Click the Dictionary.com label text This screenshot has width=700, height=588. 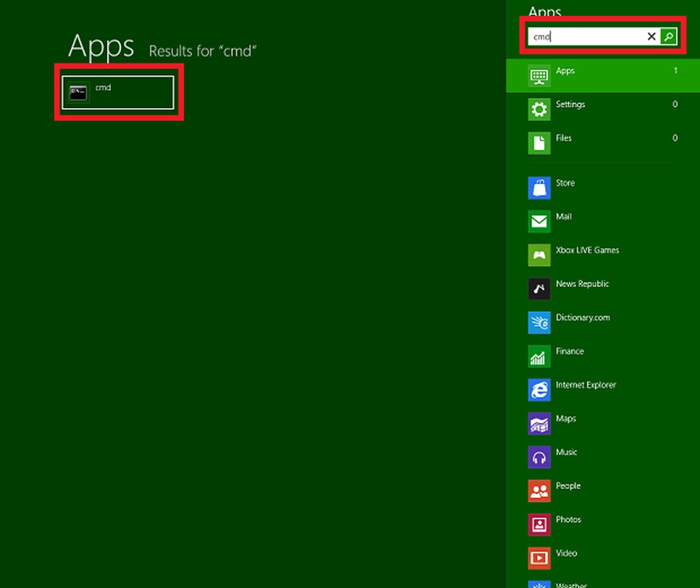tap(583, 318)
